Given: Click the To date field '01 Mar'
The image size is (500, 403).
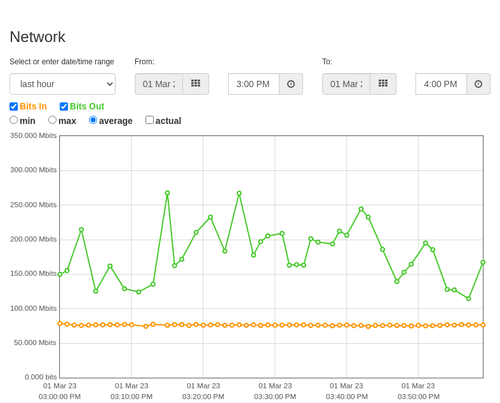Looking at the screenshot, I should coord(346,84).
